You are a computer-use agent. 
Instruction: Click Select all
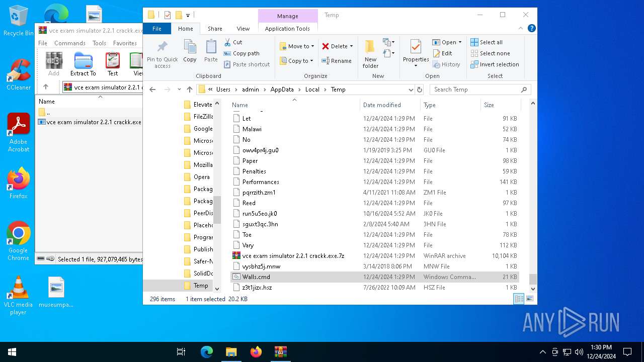(x=487, y=42)
